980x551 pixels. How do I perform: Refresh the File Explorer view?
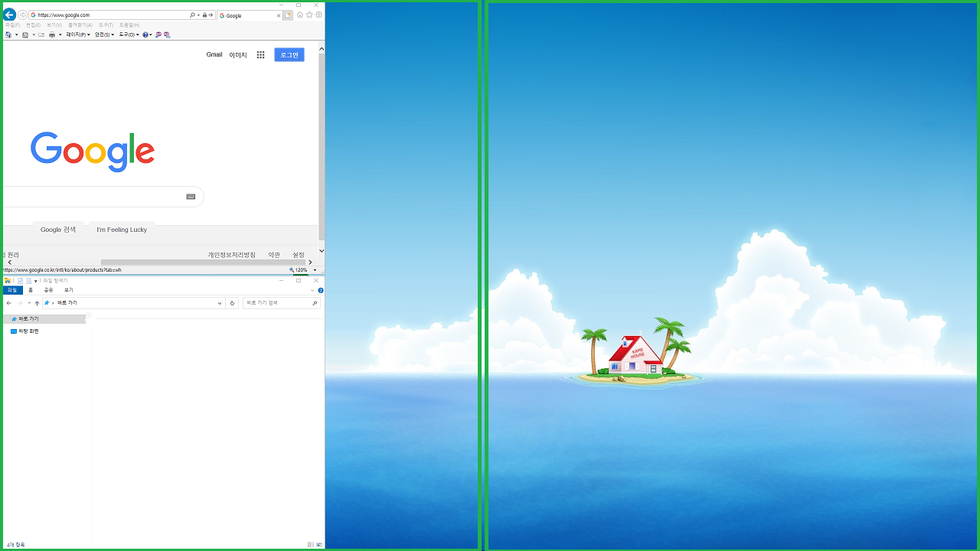click(x=232, y=303)
